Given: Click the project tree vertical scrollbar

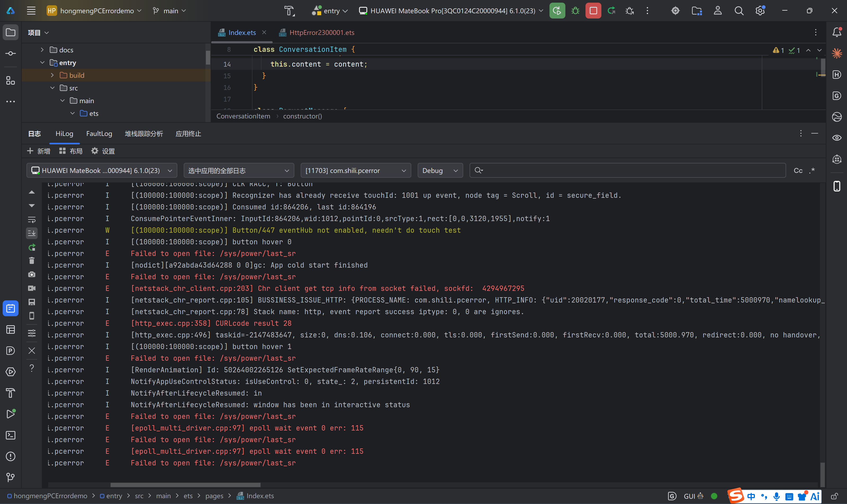Looking at the screenshot, I should 208,57.
